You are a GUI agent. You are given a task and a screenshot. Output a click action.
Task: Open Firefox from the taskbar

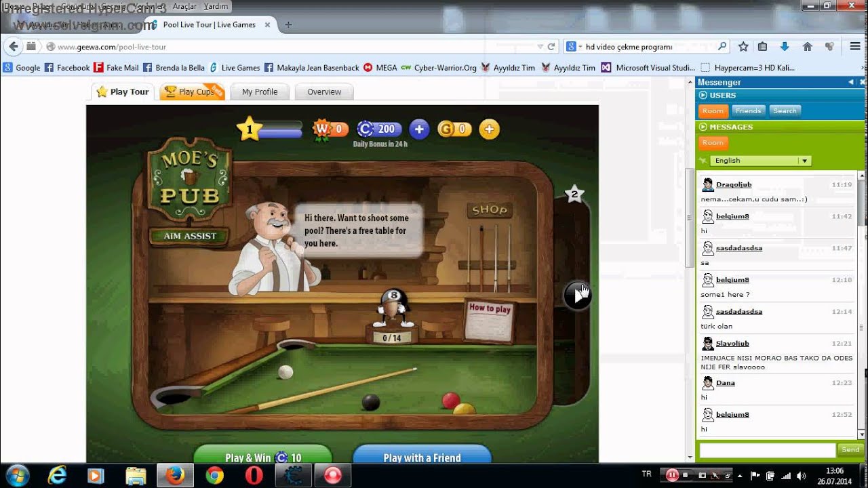pyautogui.click(x=175, y=475)
